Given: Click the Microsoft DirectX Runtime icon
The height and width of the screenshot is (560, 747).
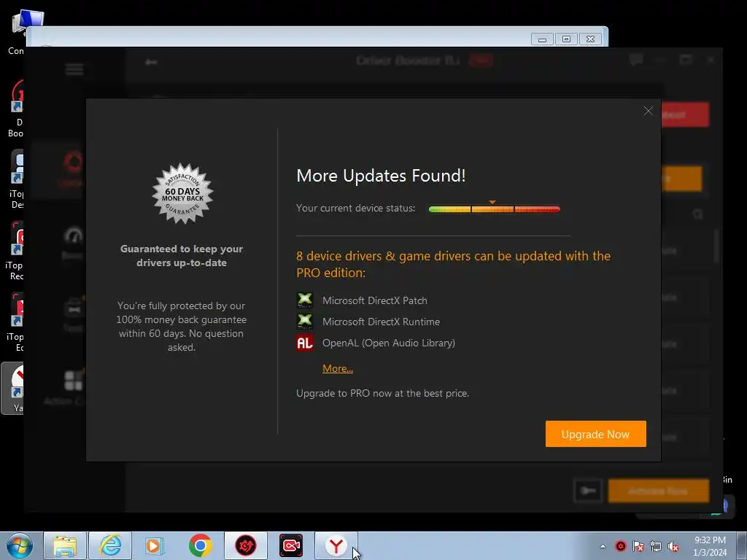Looking at the screenshot, I should (x=305, y=322).
